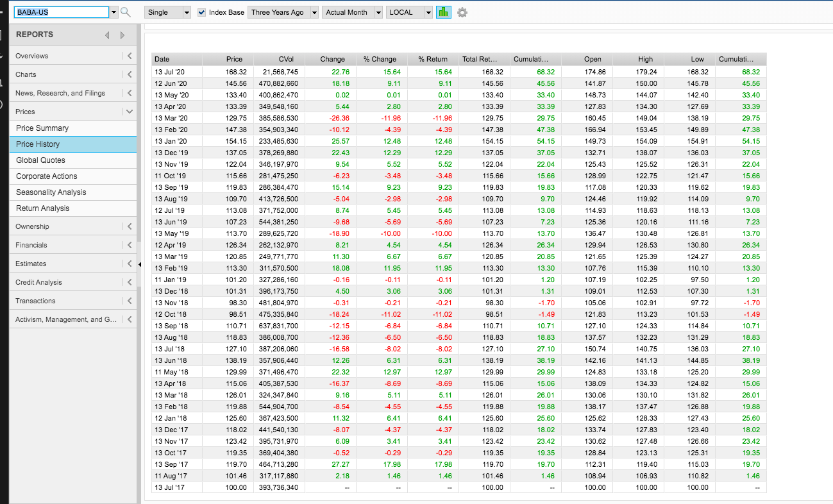
Task: Expand Activism, Management section chevron
Action: pos(130,319)
